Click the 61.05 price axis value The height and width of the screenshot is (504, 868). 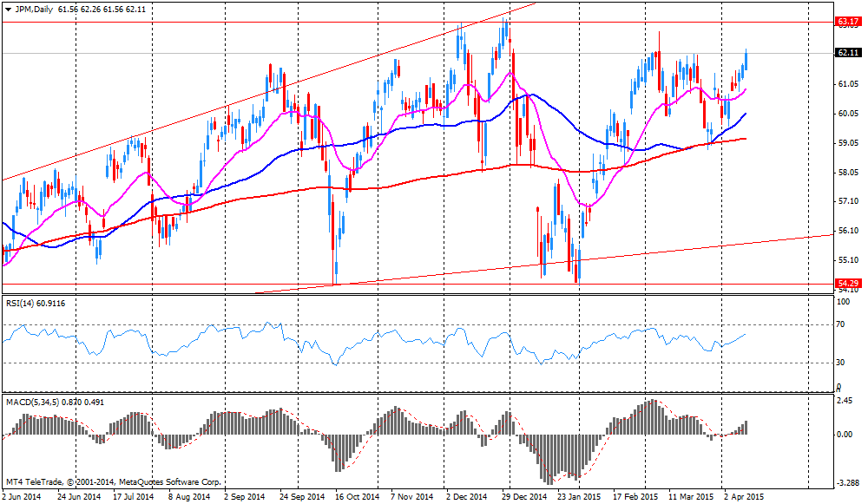pyautogui.click(x=848, y=84)
